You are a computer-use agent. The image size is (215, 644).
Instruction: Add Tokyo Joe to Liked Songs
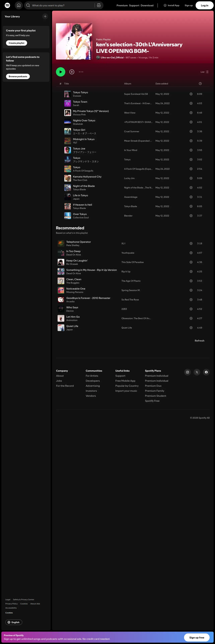(x=191, y=150)
